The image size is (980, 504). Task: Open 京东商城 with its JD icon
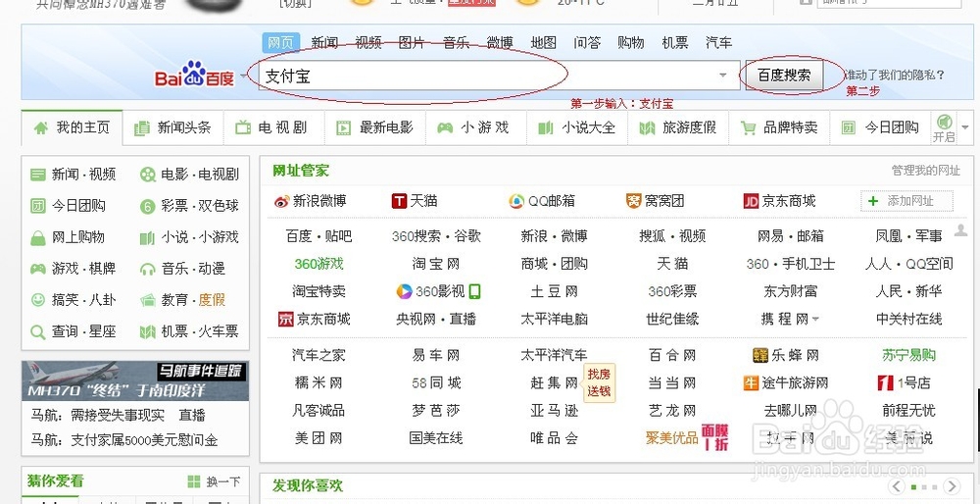click(779, 201)
